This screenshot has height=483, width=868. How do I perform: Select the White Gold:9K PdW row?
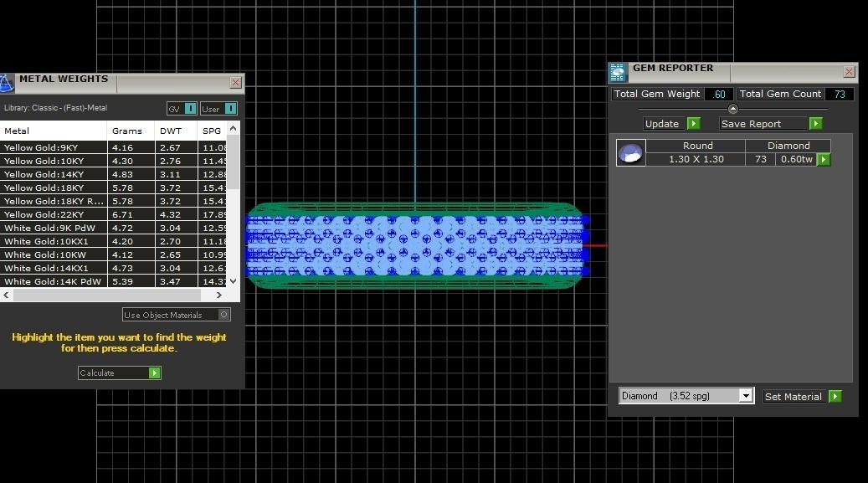tap(114, 228)
